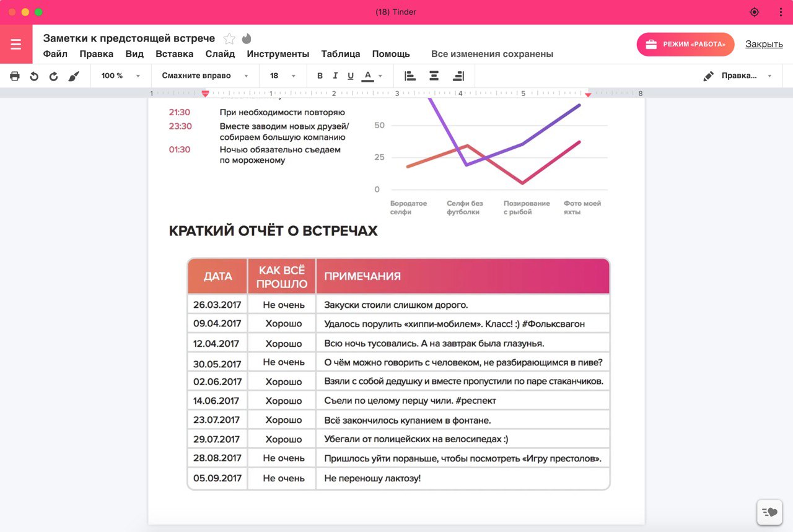The image size is (793, 532).
Task: Open the Правка menu
Action: (x=96, y=54)
